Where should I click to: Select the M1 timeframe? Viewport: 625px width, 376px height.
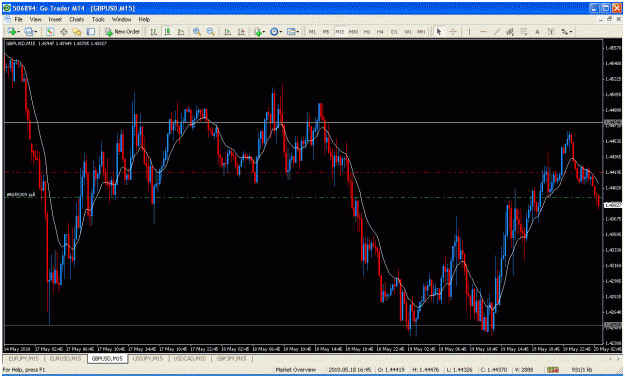[312, 31]
